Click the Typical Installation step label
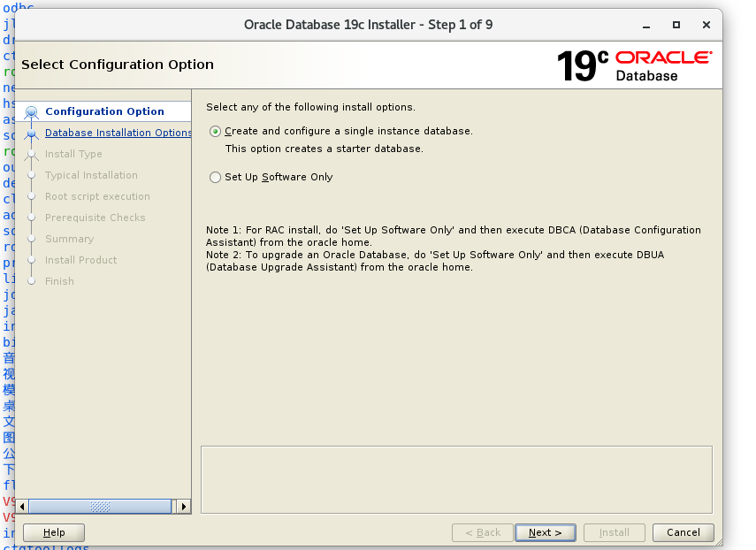This screenshot has width=756, height=550. (91, 175)
